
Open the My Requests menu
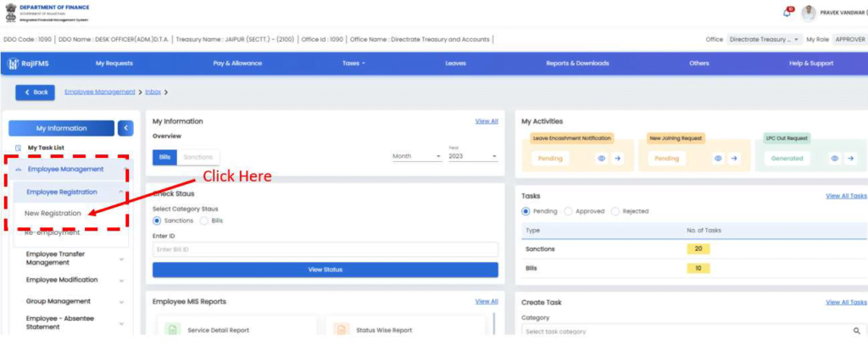(114, 64)
